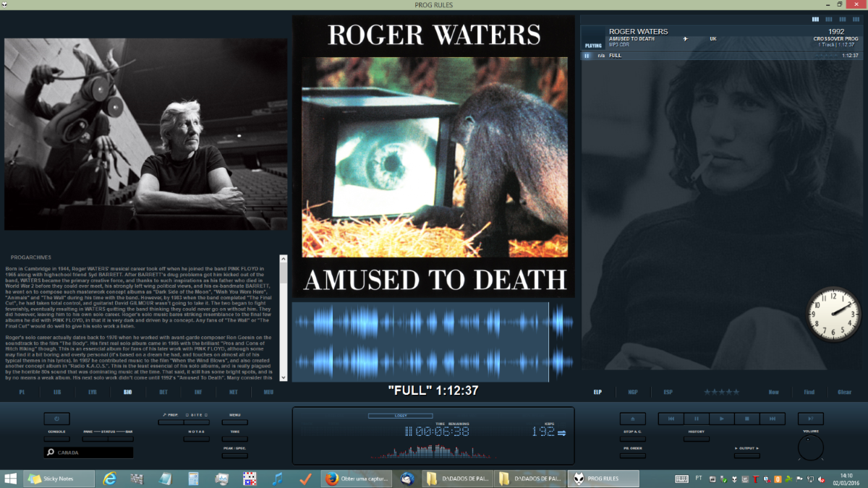
Task: Switch to the NGP playlist tab
Action: [633, 392]
